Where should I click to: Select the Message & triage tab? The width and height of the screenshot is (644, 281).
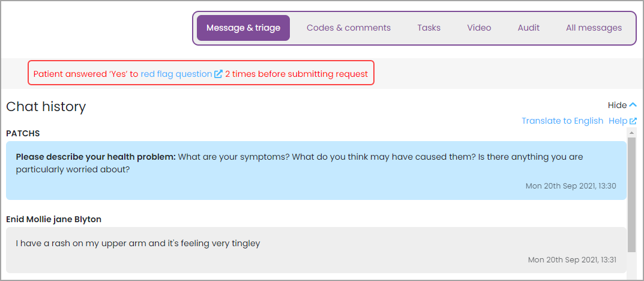tap(243, 28)
